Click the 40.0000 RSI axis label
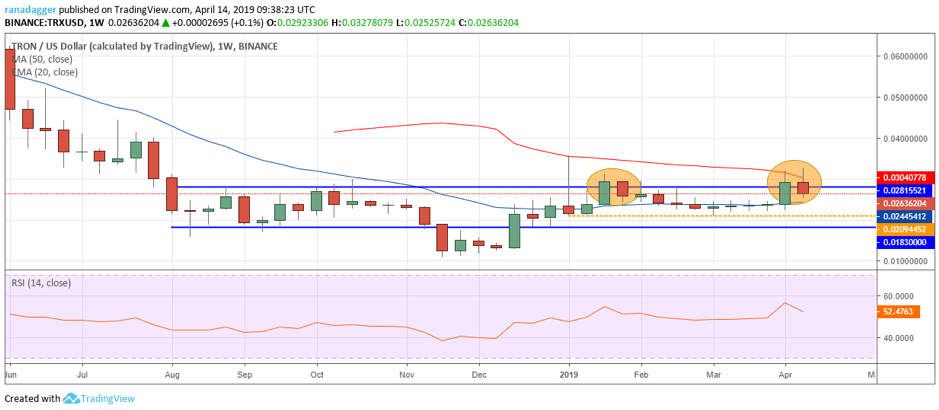 tap(899, 338)
